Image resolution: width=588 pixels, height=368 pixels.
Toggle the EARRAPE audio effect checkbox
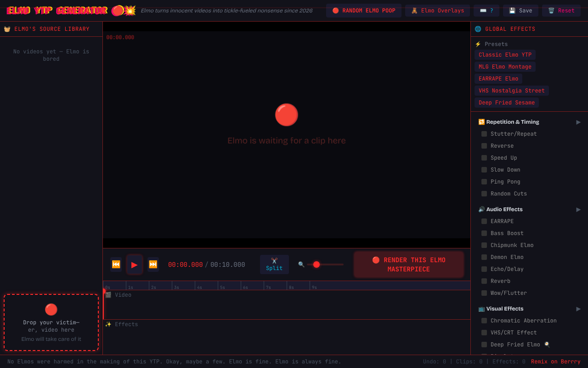(x=484, y=221)
